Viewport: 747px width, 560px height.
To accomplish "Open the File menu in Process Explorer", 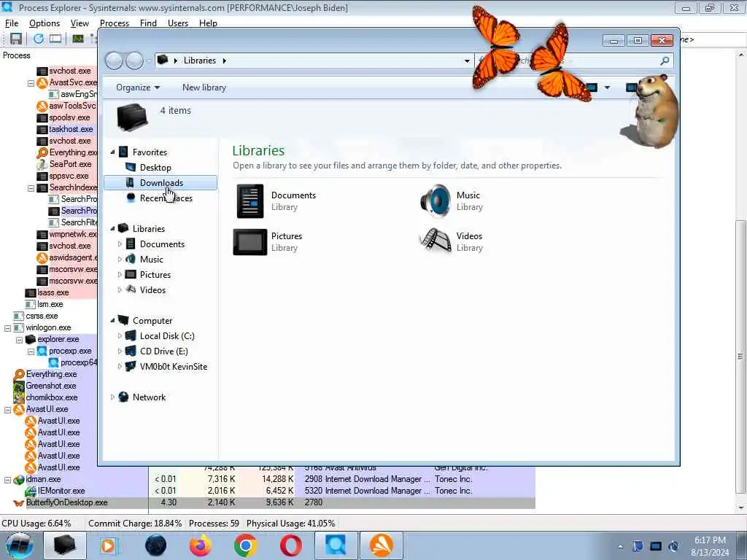I will click(x=12, y=23).
